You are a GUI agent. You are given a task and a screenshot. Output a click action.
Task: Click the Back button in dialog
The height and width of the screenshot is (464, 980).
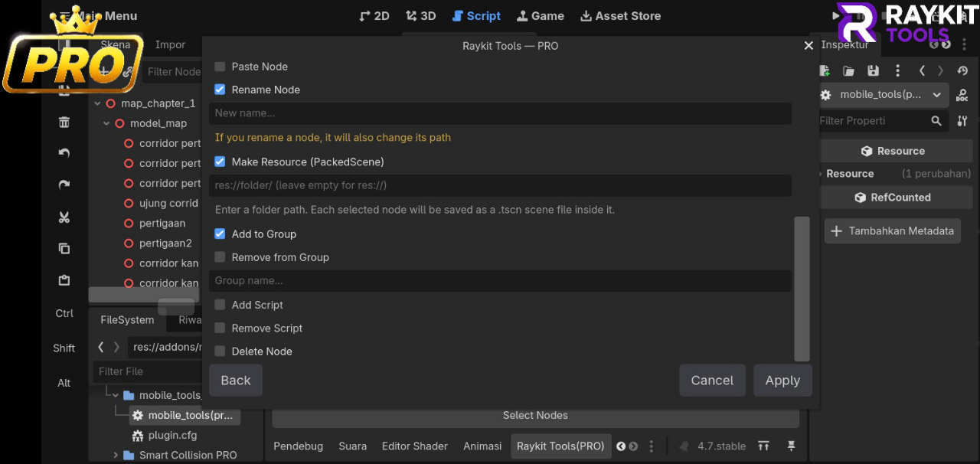click(x=236, y=381)
